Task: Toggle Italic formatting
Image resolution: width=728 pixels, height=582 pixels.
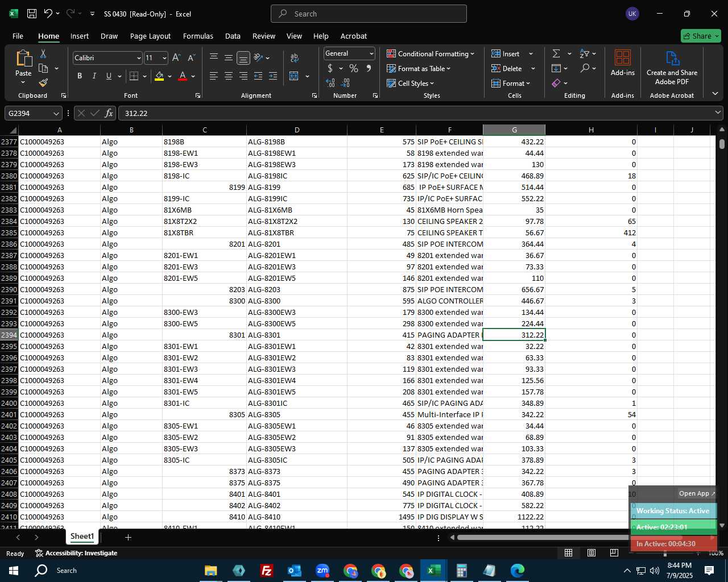Action: tap(94, 76)
